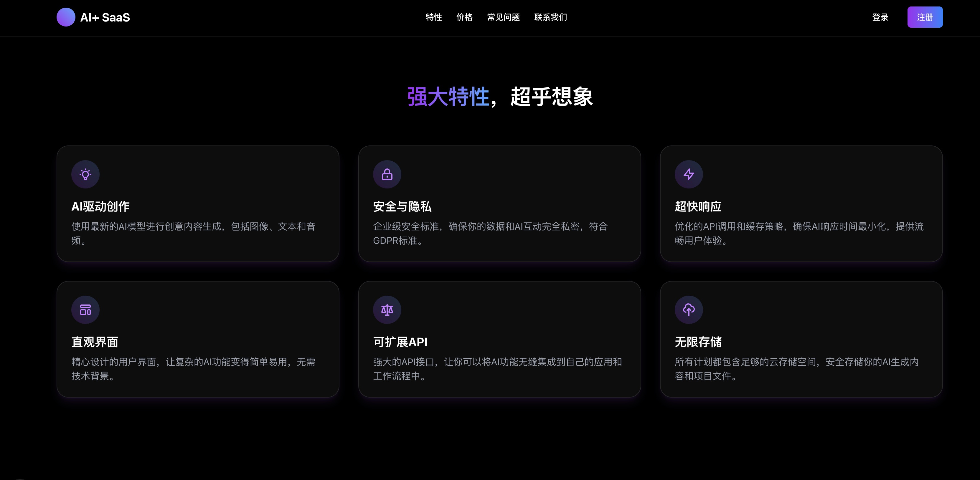Select the 直观界面 card heading
980x480 pixels.
tap(95, 342)
